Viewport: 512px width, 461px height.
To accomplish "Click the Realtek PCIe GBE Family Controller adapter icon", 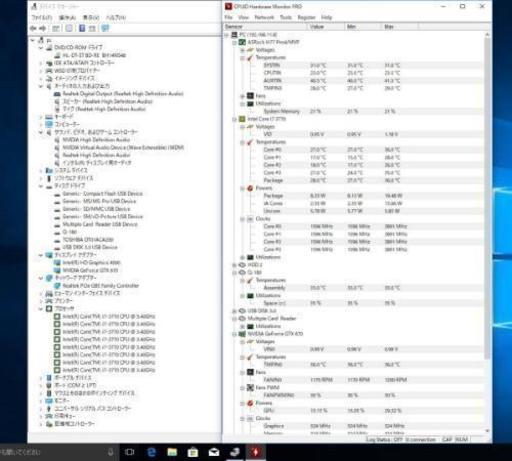I will tap(57, 286).
